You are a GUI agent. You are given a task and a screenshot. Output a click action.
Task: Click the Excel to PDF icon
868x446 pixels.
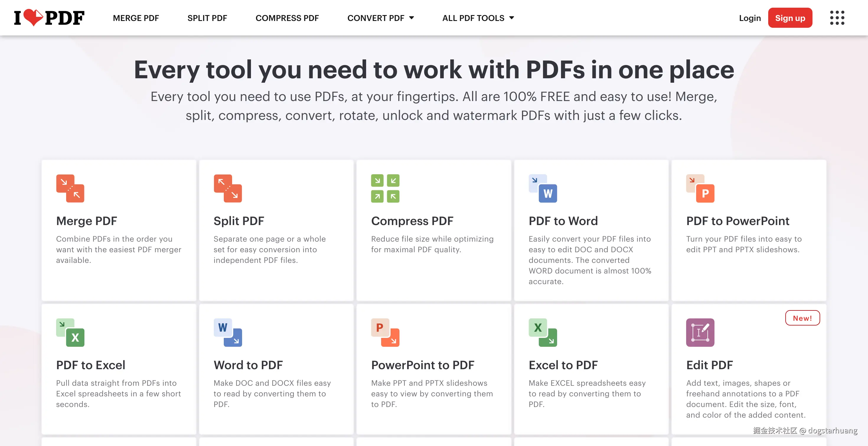click(543, 332)
